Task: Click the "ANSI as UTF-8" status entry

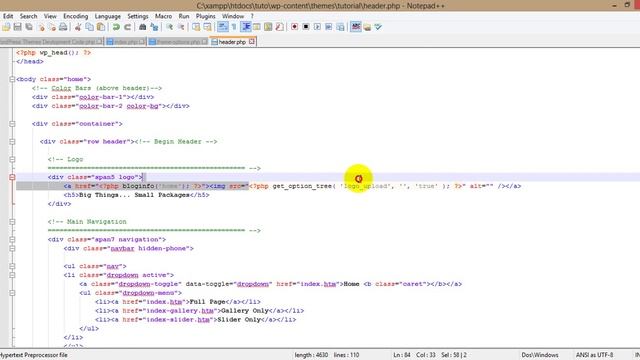Action: [594, 355]
